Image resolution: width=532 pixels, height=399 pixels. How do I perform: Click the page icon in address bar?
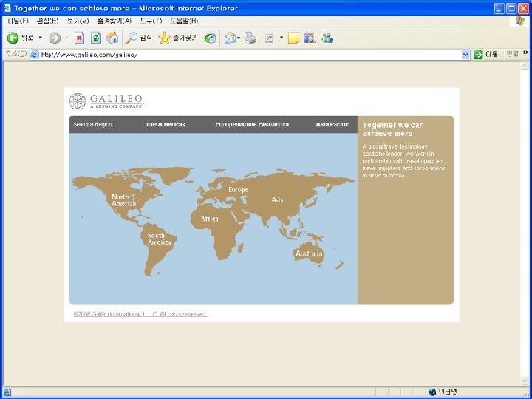(35, 54)
